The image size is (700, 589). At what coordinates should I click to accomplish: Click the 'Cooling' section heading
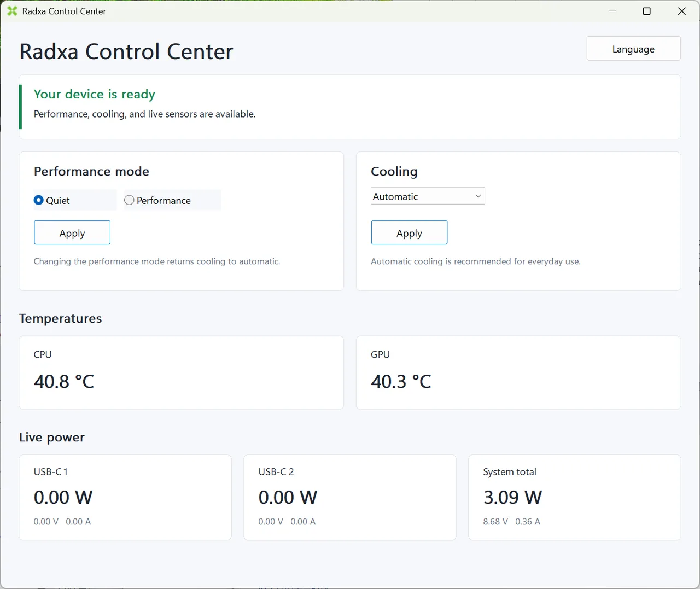394,171
